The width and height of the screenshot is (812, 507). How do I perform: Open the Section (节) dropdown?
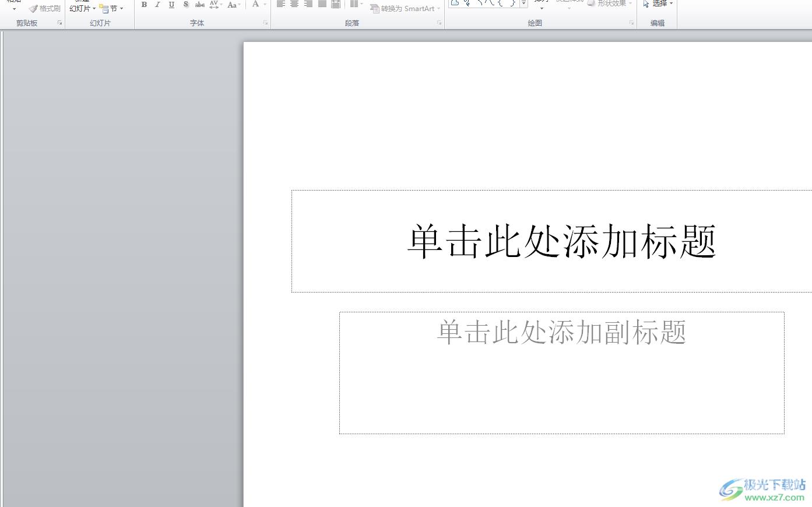coord(111,9)
